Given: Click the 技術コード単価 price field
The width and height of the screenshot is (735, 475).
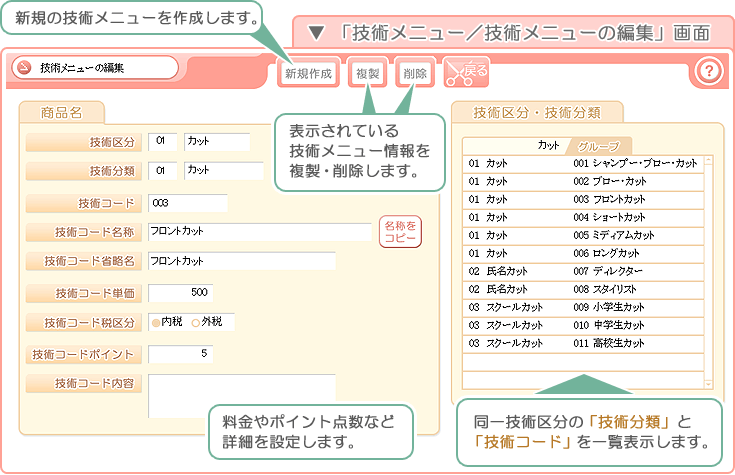Looking at the screenshot, I should (180, 293).
